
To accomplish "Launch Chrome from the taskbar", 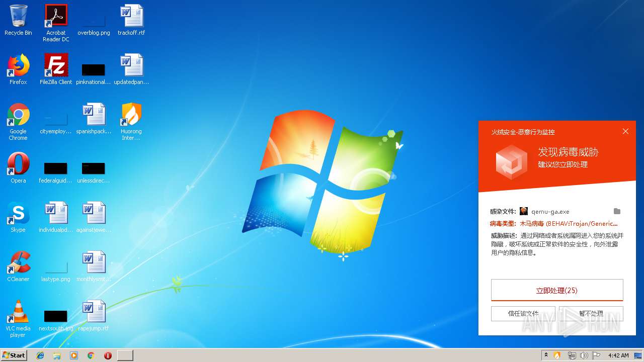I will click(91, 355).
